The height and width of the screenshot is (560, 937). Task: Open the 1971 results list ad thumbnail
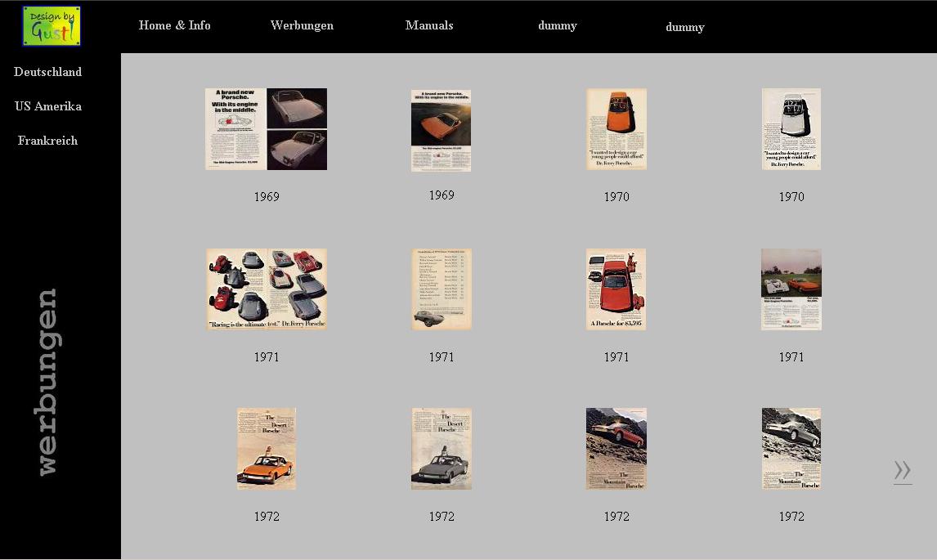click(441, 289)
